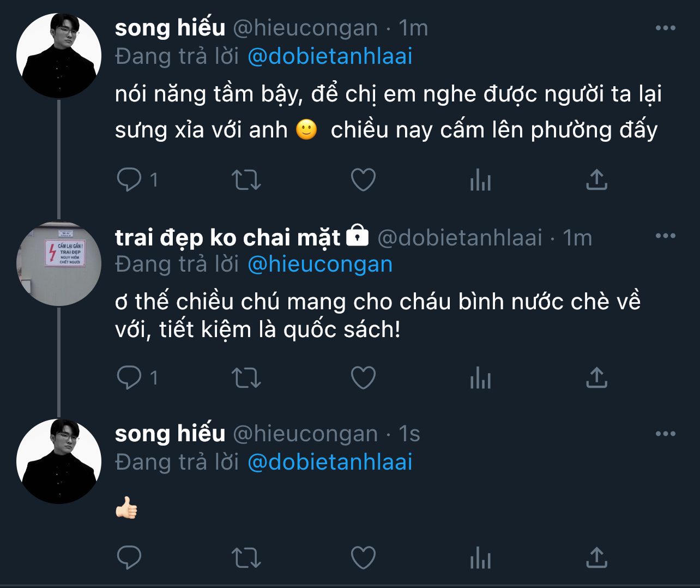Open the @hieucongan mention link in the middle tweet
Screen dimensions: 700x588
[320, 265]
